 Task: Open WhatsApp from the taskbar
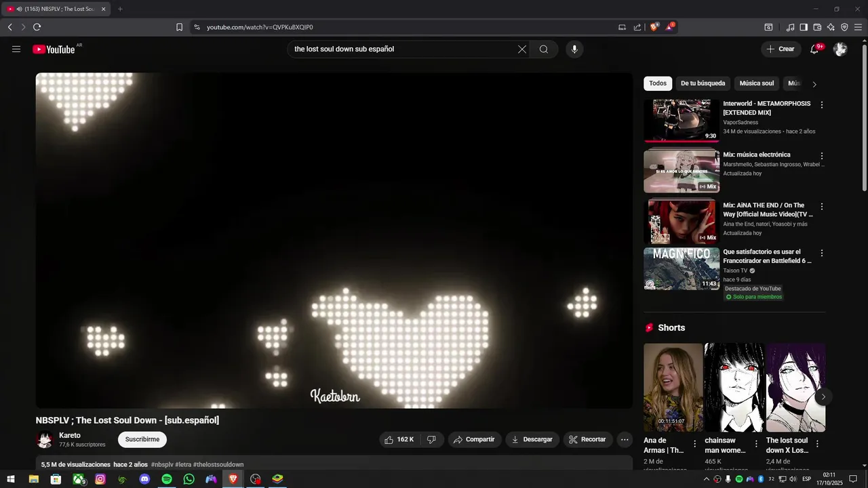click(189, 479)
